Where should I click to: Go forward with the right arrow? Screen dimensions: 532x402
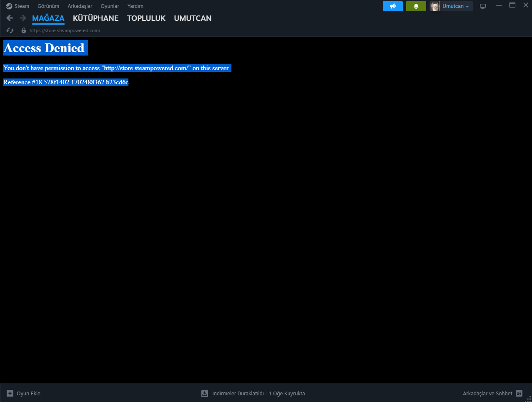pos(23,18)
